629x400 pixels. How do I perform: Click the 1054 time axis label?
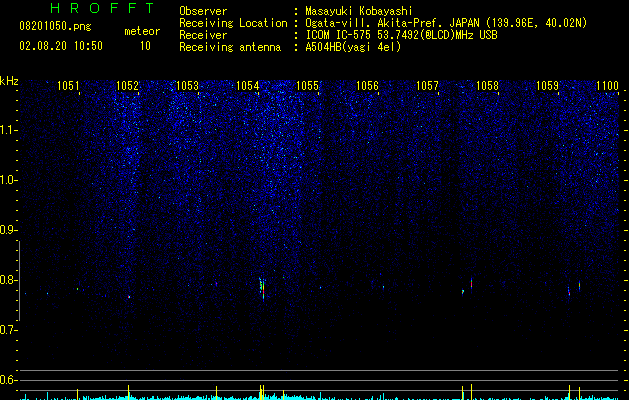point(248,86)
